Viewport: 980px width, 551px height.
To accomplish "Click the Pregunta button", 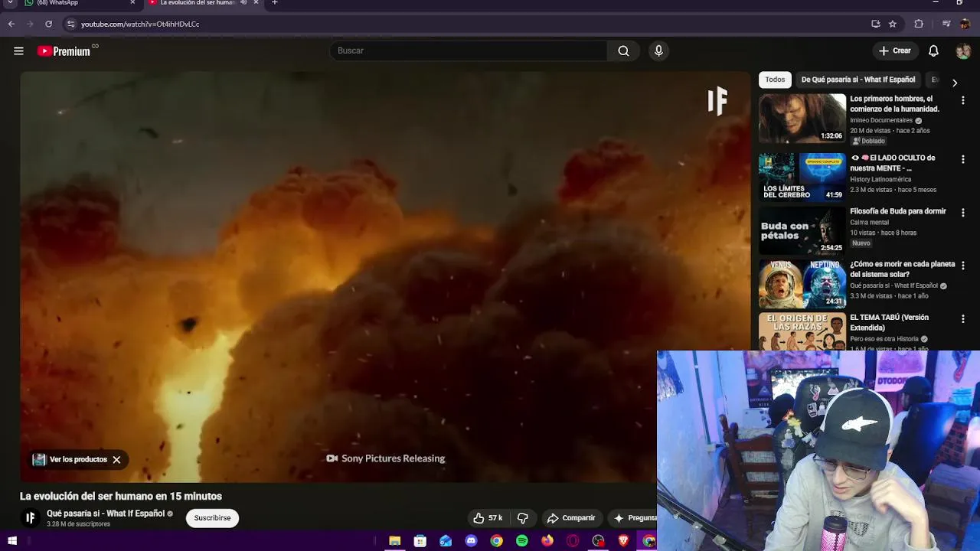I will coord(633,518).
